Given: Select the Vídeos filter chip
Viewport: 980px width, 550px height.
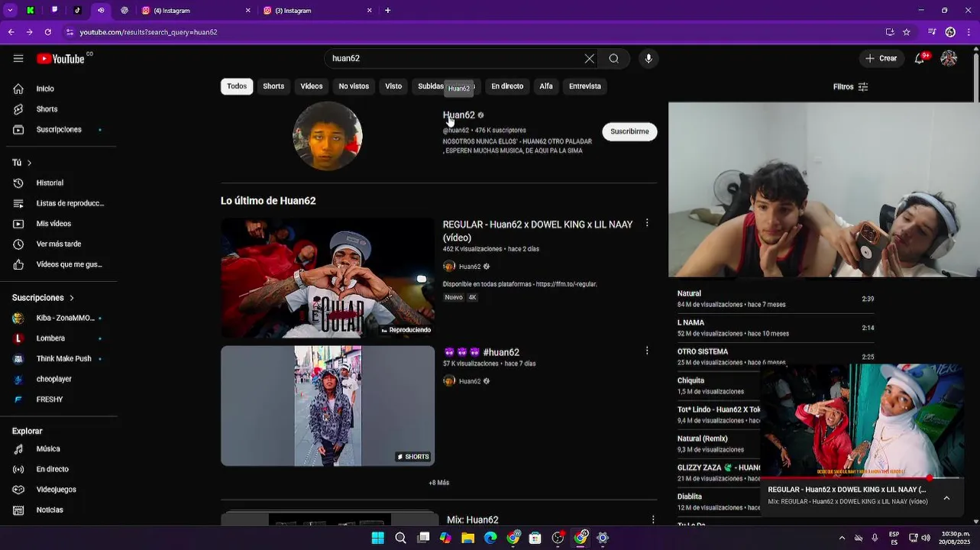Looking at the screenshot, I should coord(312,86).
